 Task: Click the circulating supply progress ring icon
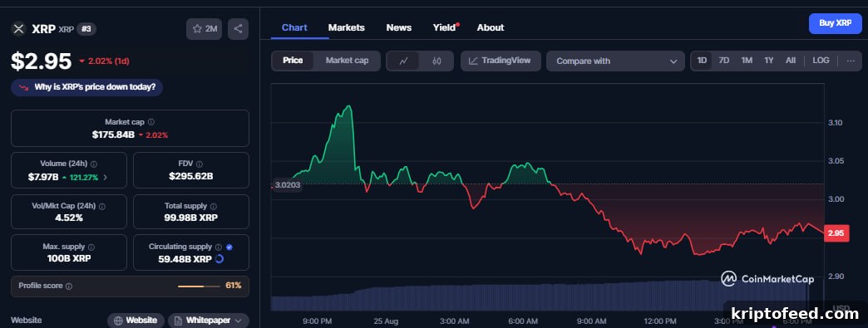click(219, 258)
